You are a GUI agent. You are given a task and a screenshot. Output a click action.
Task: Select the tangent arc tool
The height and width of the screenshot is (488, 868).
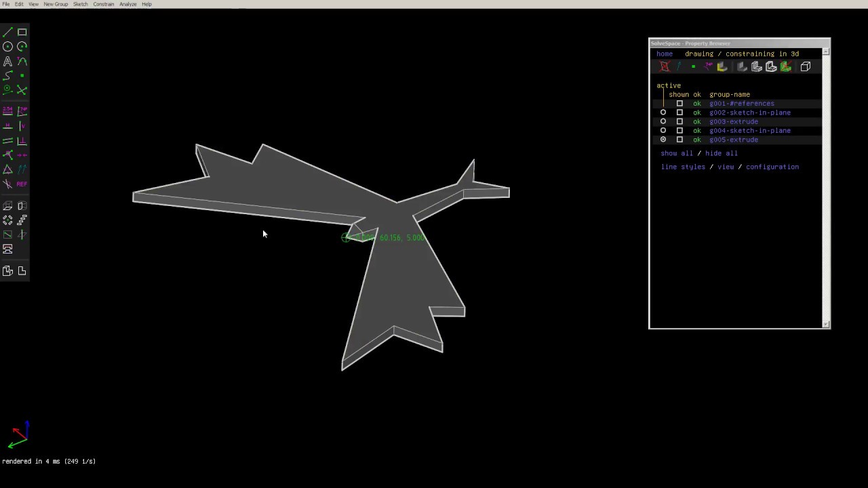pyautogui.click(x=22, y=61)
